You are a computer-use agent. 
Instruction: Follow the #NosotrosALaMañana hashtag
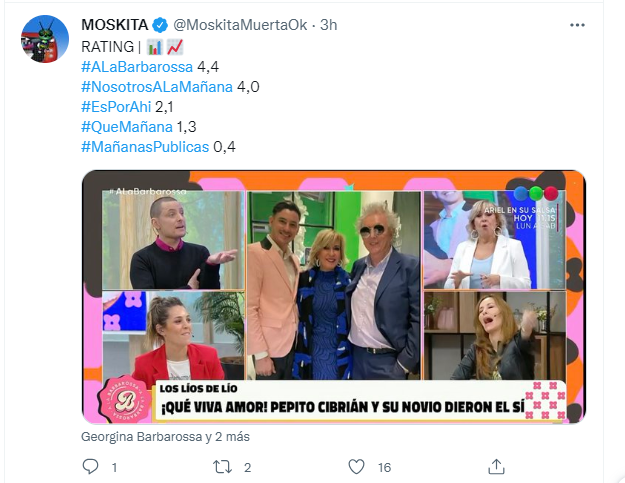[157, 87]
